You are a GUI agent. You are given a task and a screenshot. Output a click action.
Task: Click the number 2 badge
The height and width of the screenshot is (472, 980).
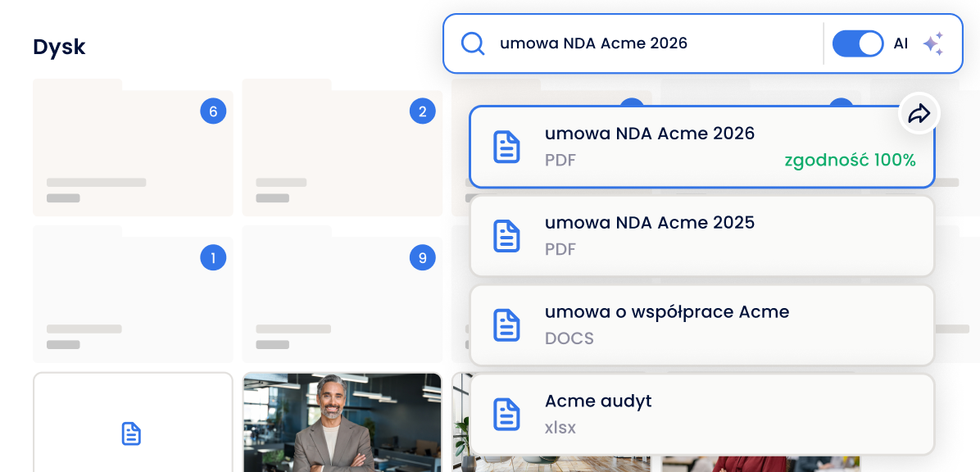pyautogui.click(x=423, y=111)
